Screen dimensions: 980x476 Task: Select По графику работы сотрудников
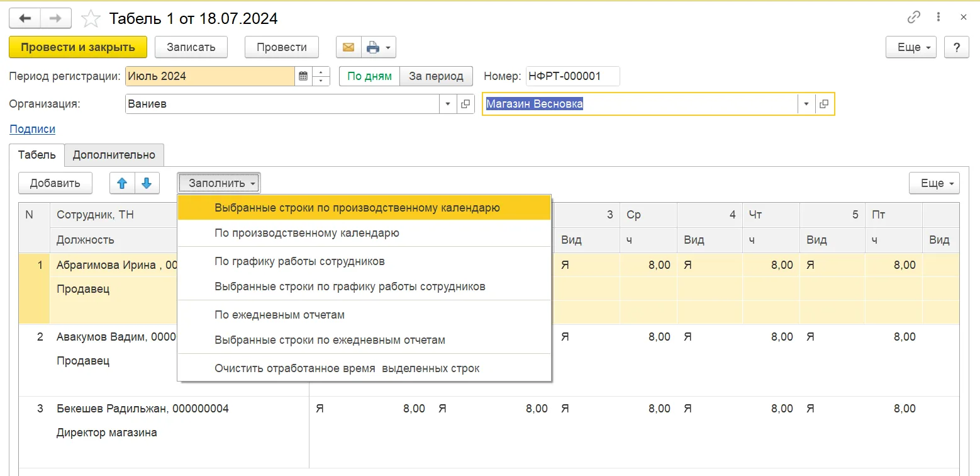click(x=364, y=261)
